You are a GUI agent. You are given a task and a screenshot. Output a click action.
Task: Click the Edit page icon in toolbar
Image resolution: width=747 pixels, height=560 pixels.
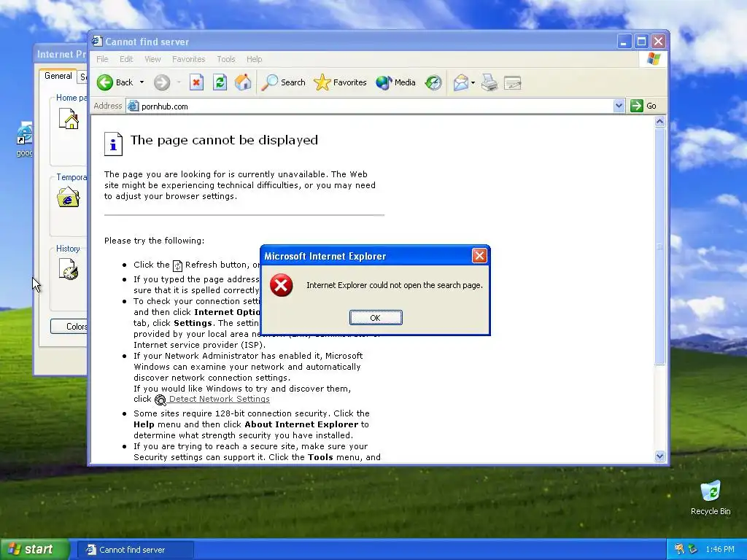[x=513, y=82]
